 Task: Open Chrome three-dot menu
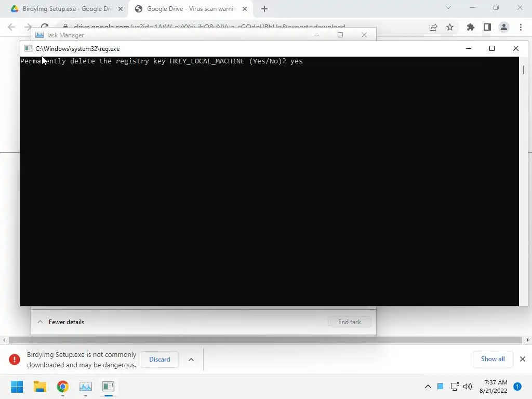click(521, 27)
